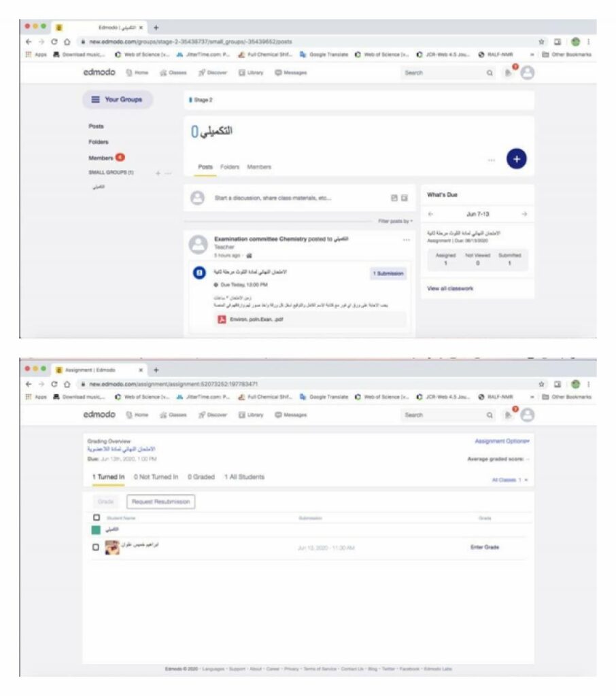The height and width of the screenshot is (696, 616).
Task: Add a small group with the plus icon
Action: pos(157,173)
